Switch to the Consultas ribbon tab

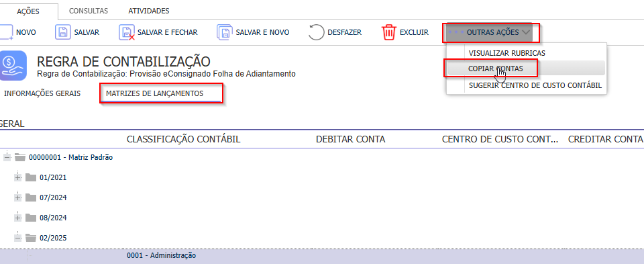tap(89, 11)
